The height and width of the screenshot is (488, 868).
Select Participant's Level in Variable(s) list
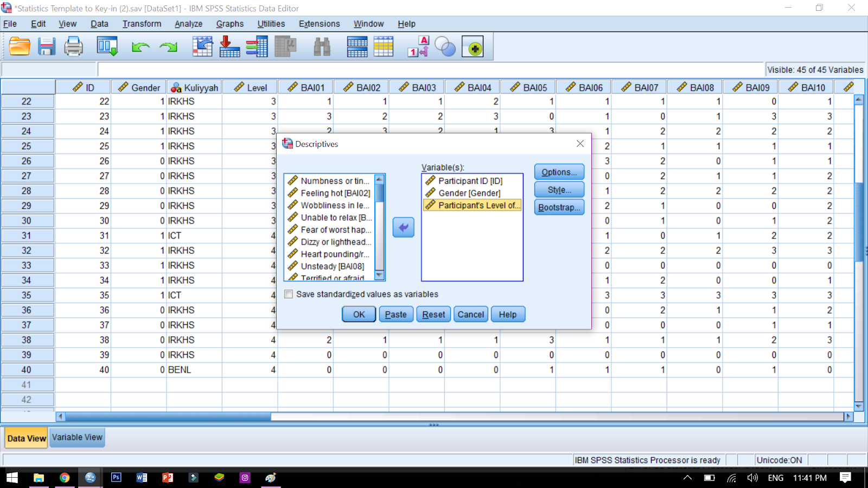click(x=472, y=205)
